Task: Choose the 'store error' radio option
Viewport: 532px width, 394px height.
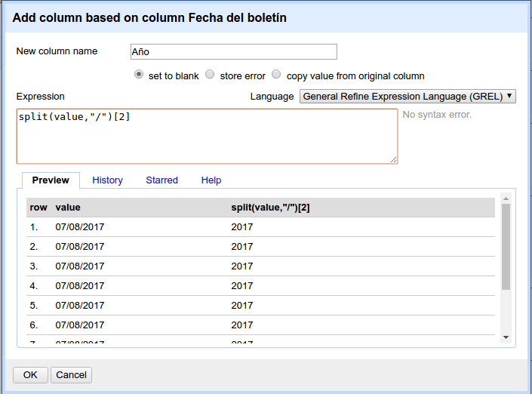Action: coord(211,75)
